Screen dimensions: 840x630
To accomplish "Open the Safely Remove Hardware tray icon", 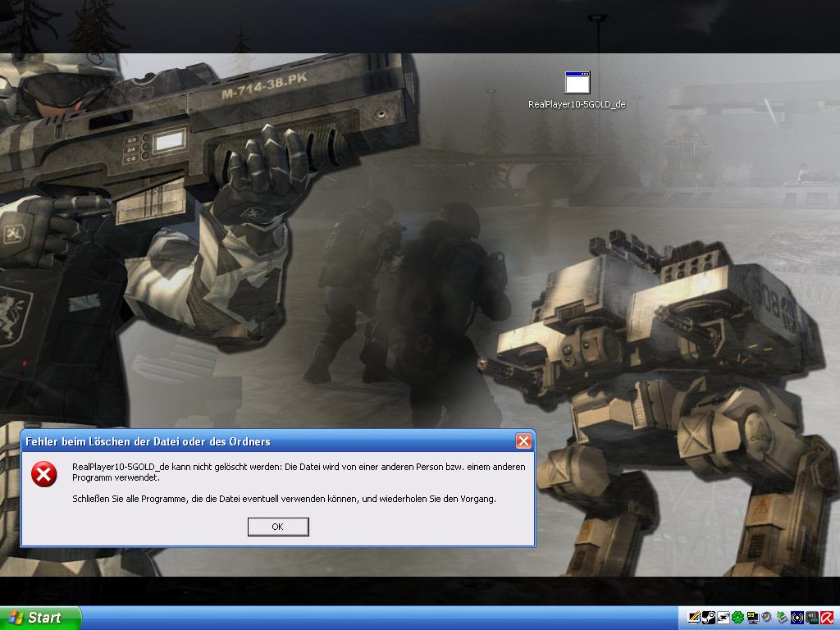I will [x=782, y=618].
